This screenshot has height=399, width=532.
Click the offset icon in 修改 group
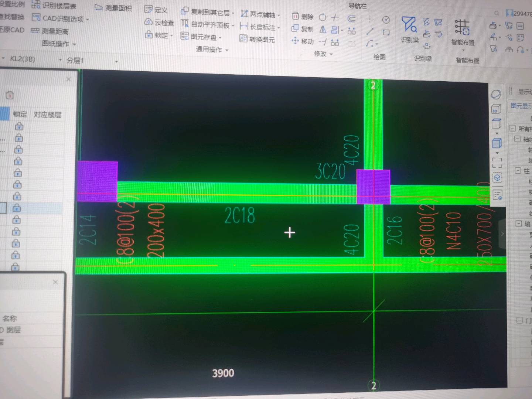pos(351,18)
